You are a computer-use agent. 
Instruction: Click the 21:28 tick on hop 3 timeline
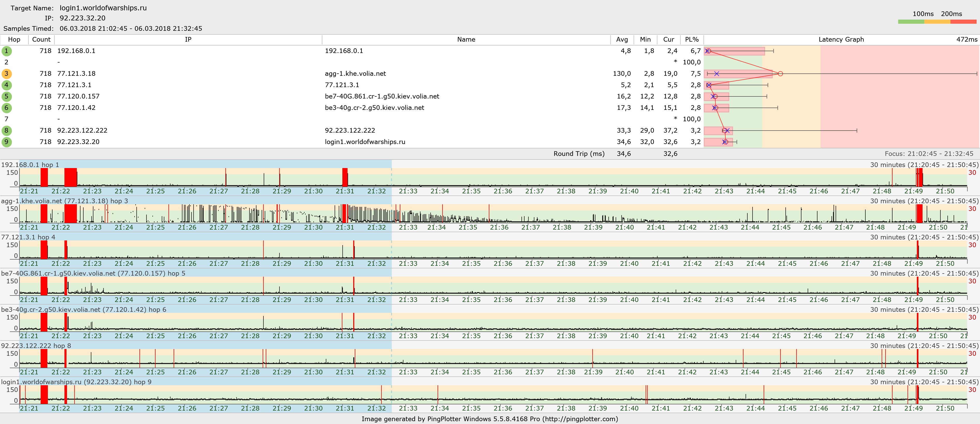tap(250, 228)
